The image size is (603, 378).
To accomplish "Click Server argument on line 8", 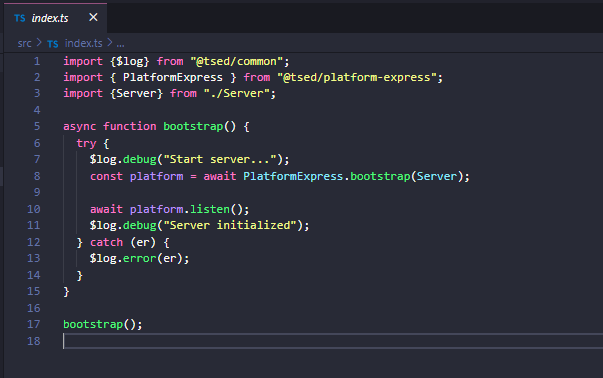I will pos(436,177).
